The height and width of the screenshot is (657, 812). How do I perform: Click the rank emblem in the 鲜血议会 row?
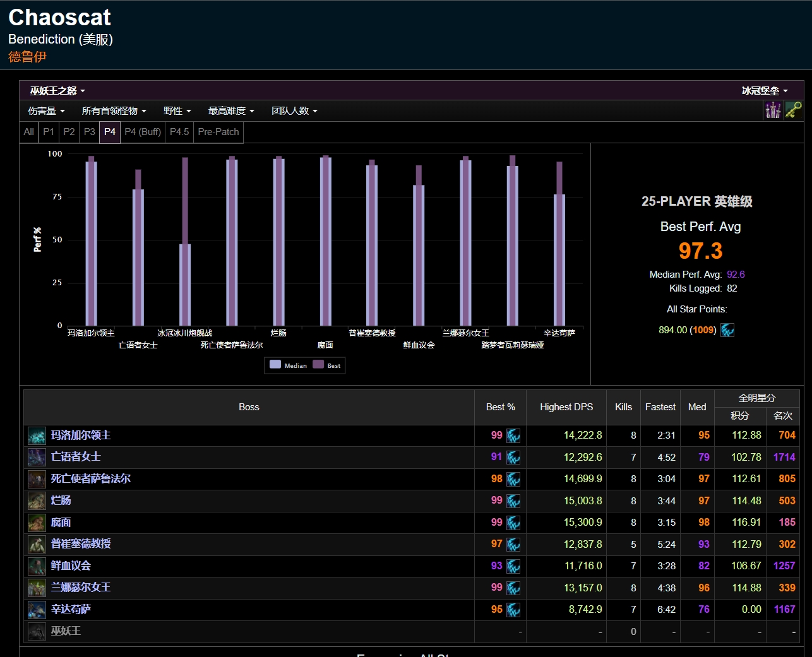click(x=513, y=566)
